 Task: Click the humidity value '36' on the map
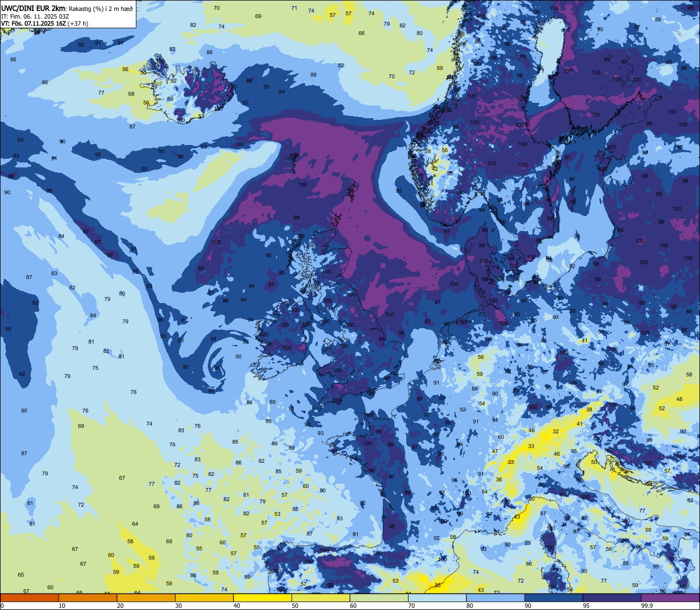(499, 480)
